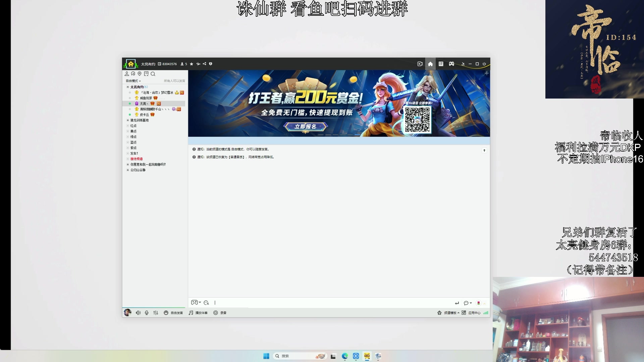Expand the 云归山谷静 channel
This screenshot has width=644, height=362.
(x=127, y=170)
